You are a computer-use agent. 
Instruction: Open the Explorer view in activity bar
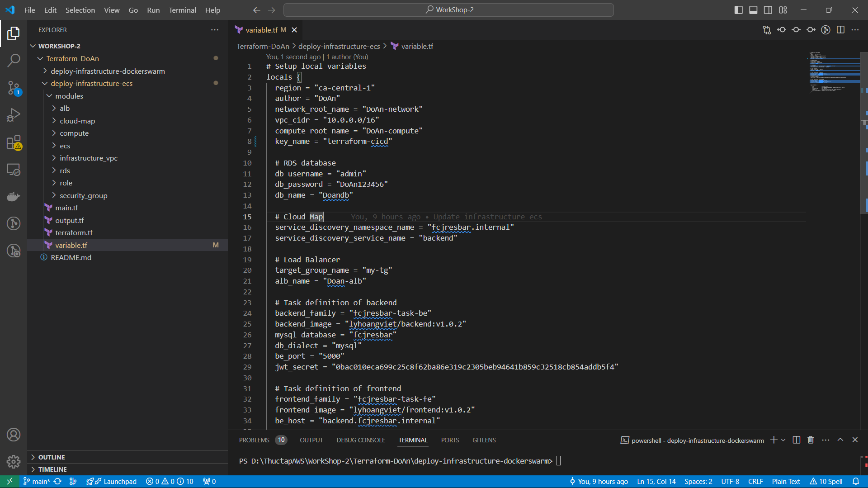click(x=14, y=33)
